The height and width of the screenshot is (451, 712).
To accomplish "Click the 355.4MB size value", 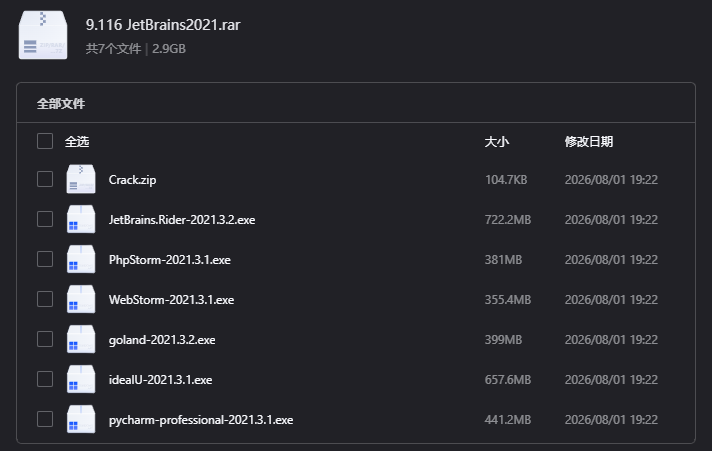I will [x=508, y=300].
